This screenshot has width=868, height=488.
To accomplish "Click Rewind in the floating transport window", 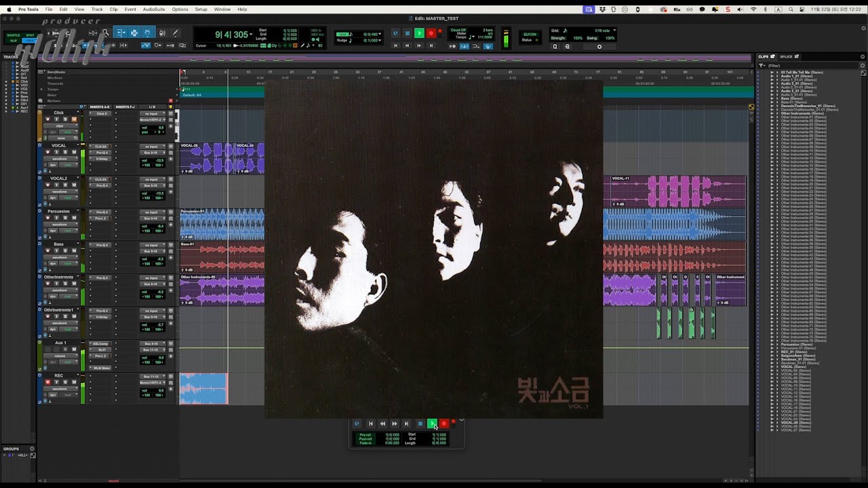I will coord(382,424).
